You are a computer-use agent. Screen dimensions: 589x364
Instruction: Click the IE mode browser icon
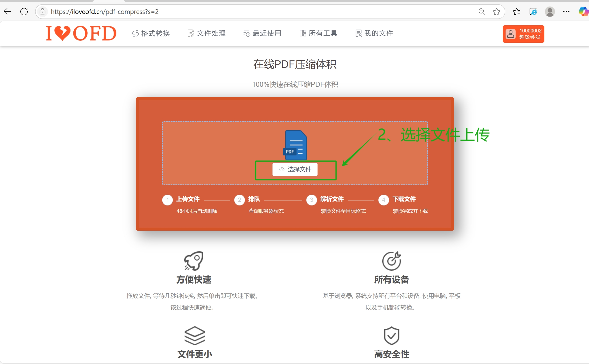click(x=533, y=12)
